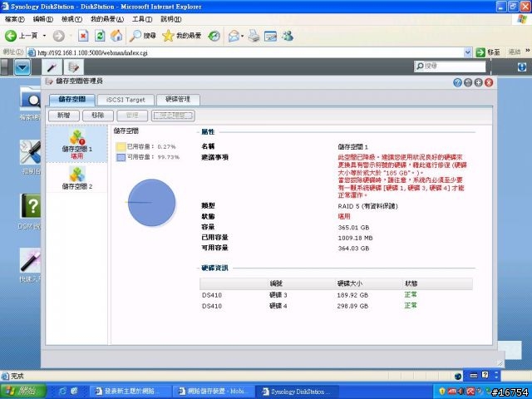The height and width of the screenshot is (399, 532).
Task: Click the capacity value 365.01 GB
Action: tap(353, 227)
